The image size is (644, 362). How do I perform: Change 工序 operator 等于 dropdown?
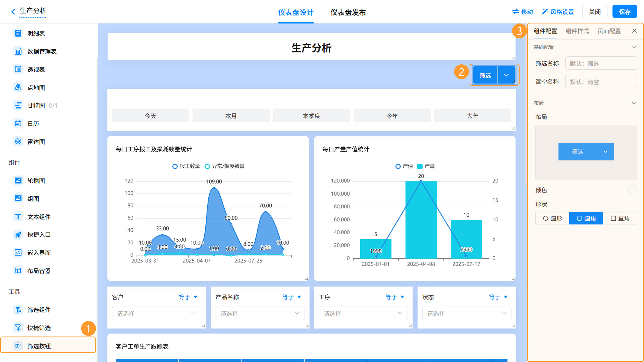pos(395,297)
